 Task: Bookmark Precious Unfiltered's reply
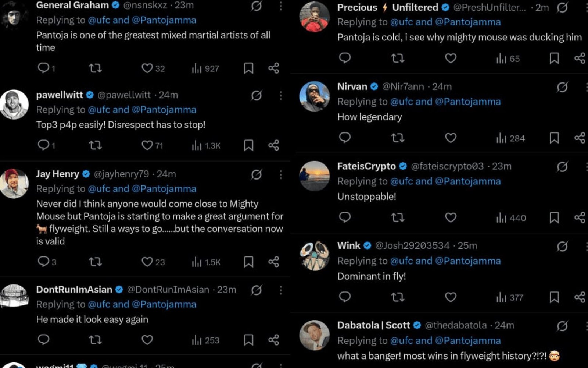click(554, 58)
